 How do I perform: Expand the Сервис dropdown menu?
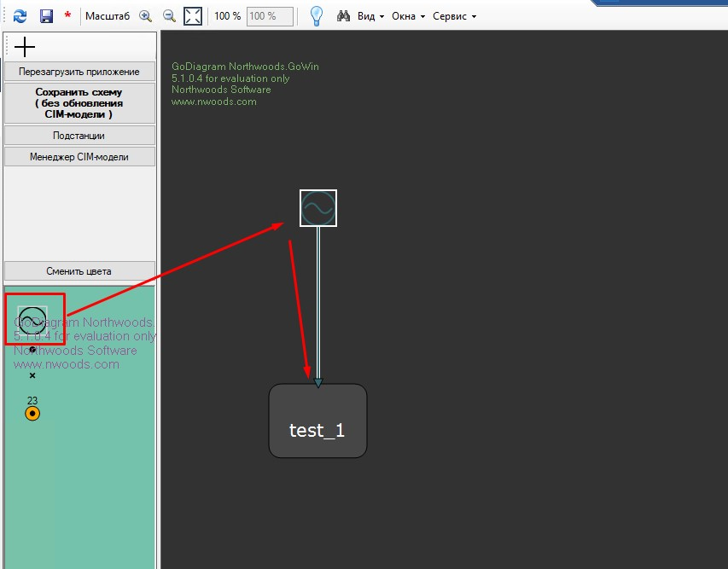pyautogui.click(x=454, y=16)
